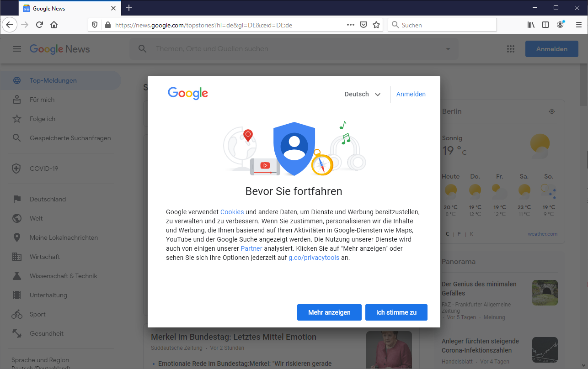Save page to Pocket
The width and height of the screenshot is (588, 369).
(363, 25)
